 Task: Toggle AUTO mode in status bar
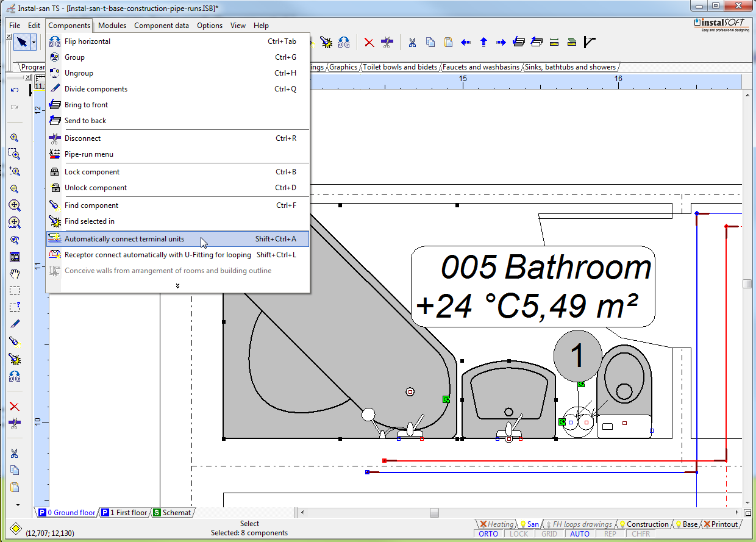coord(580,534)
